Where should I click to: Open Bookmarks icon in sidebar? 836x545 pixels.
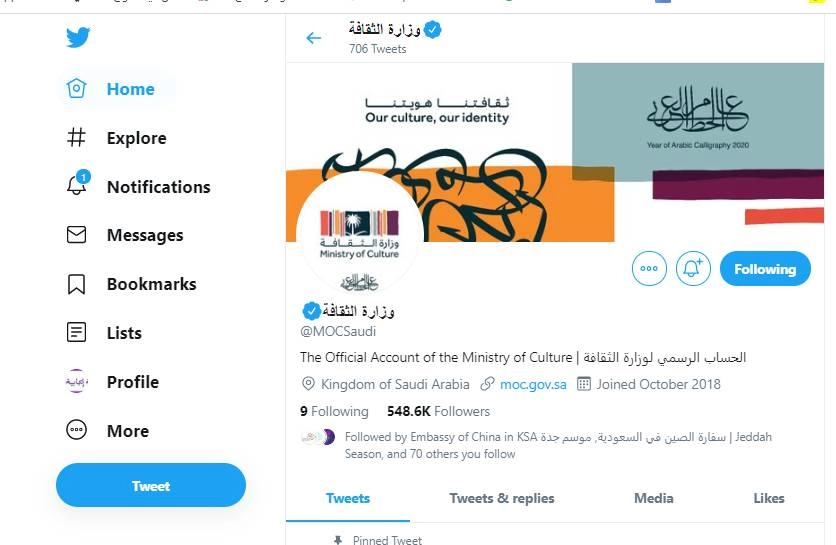click(x=77, y=284)
